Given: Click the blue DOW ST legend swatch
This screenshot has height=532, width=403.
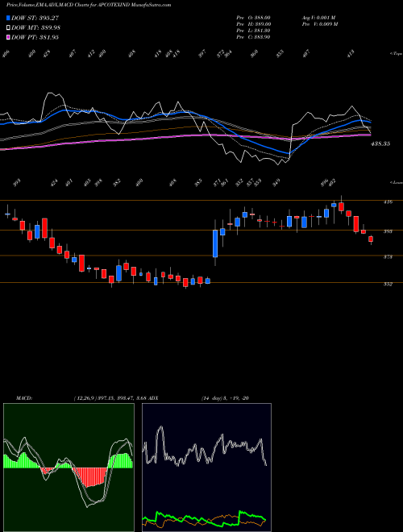Looking at the screenshot, I should click(8, 18).
